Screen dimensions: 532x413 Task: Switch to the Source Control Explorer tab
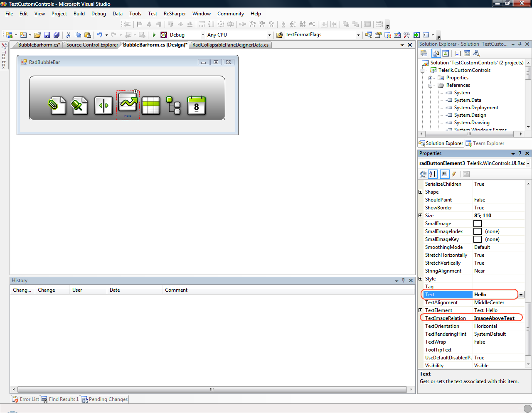92,45
